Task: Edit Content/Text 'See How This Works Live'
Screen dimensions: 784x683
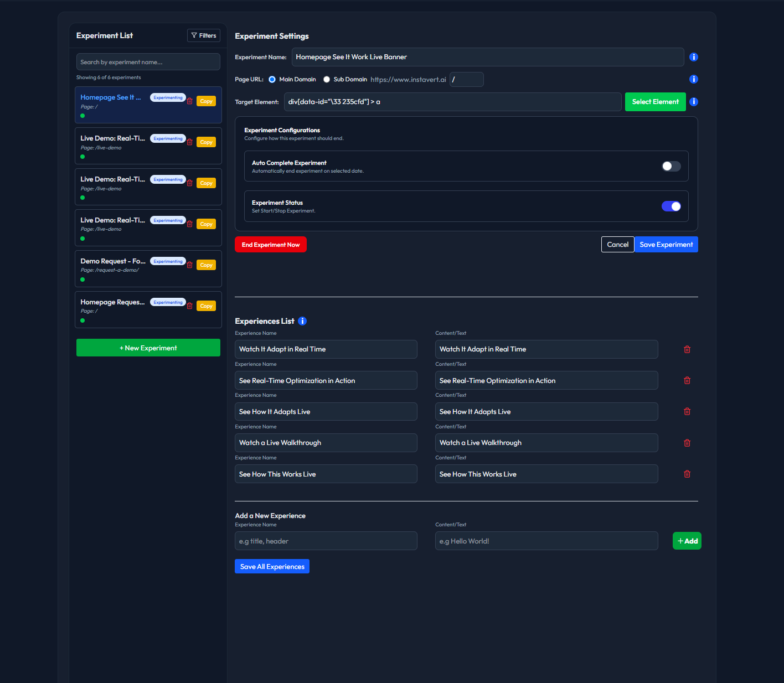Action: pyautogui.click(x=546, y=474)
